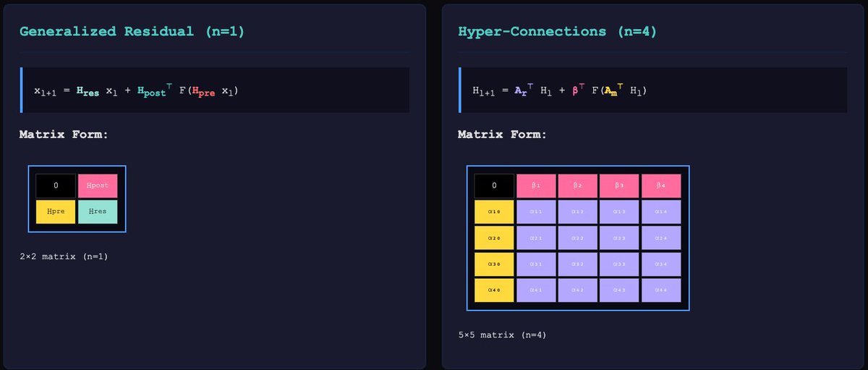The height and width of the screenshot is (370, 868).
Task: Click Matrix Form label in Generalized Residual panel
Action: point(64,134)
